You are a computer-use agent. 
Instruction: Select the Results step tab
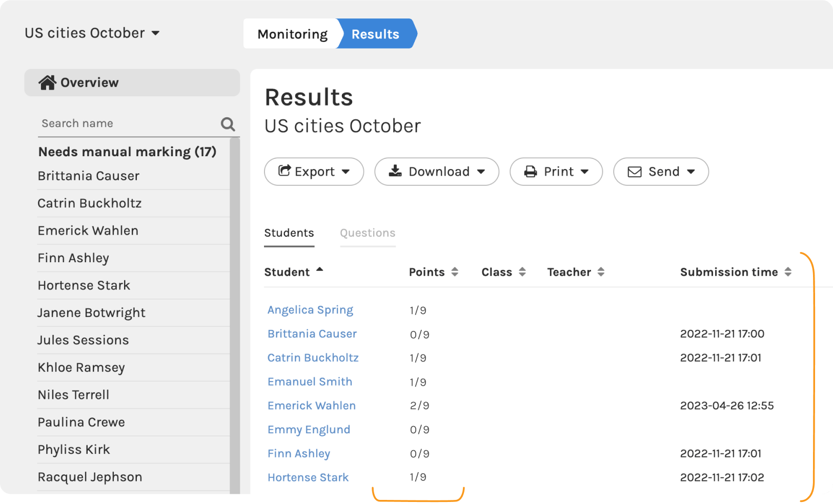tap(375, 34)
